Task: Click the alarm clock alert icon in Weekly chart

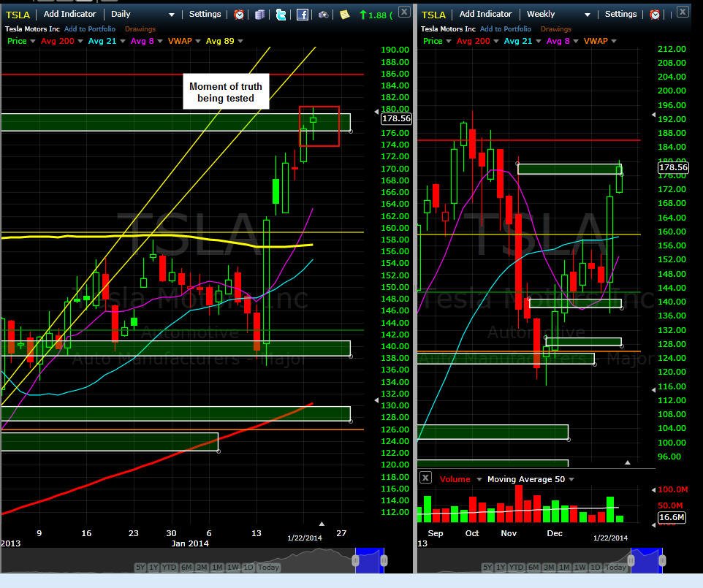Action: (655, 15)
